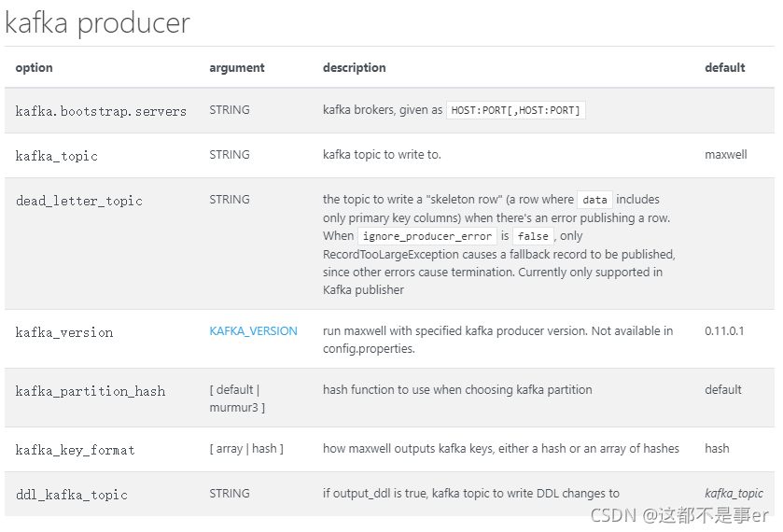Click the 'default' value in kafka_partition_hash row
This screenshot has width=783, height=532.
(x=722, y=389)
